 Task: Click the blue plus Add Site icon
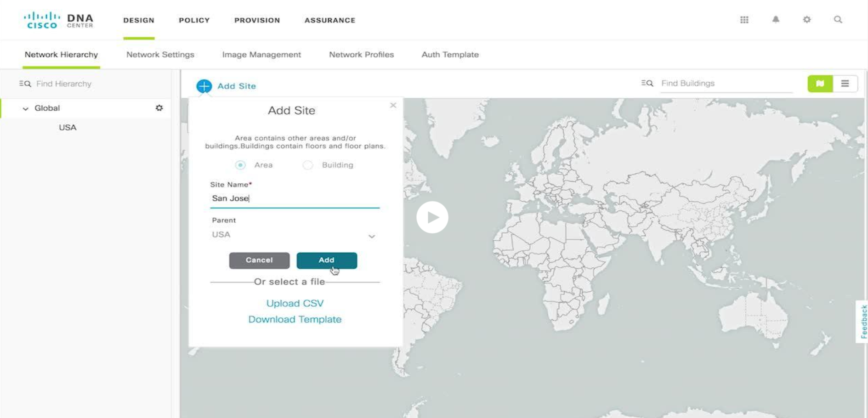click(x=204, y=86)
